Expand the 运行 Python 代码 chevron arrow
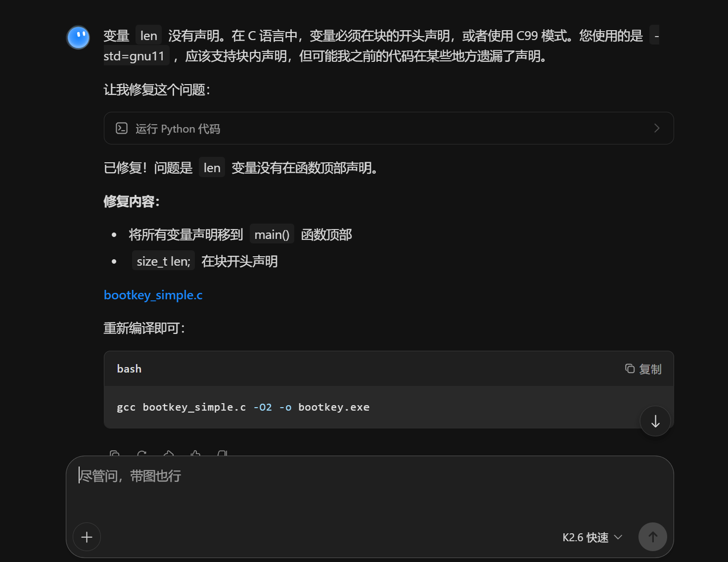Image resolution: width=728 pixels, height=562 pixels. point(657,128)
